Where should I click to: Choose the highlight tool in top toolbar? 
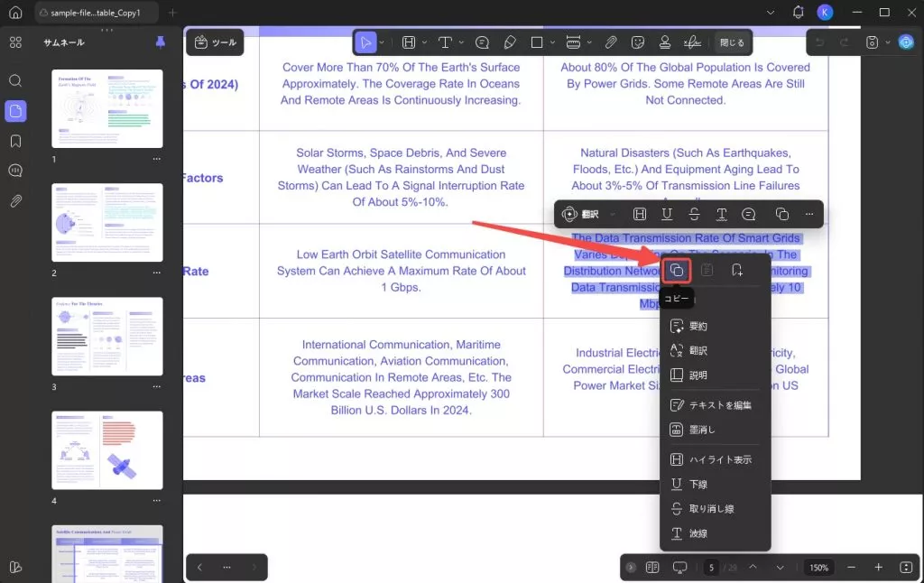[x=409, y=42]
